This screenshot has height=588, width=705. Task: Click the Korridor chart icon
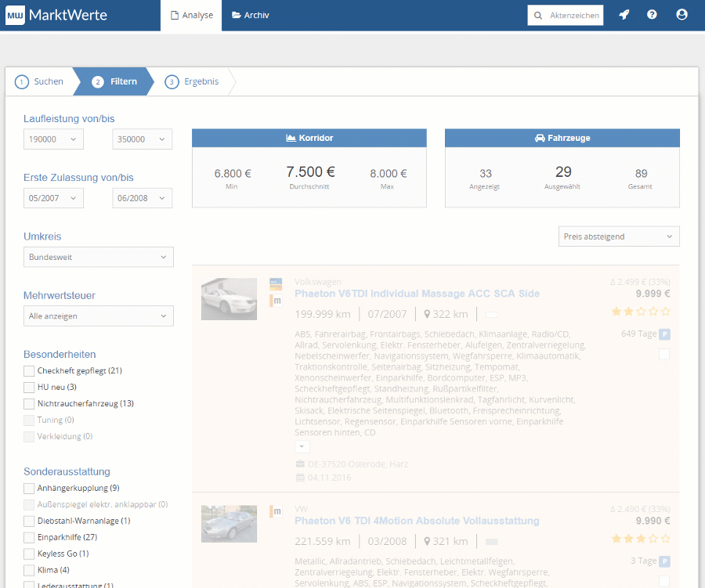click(291, 138)
